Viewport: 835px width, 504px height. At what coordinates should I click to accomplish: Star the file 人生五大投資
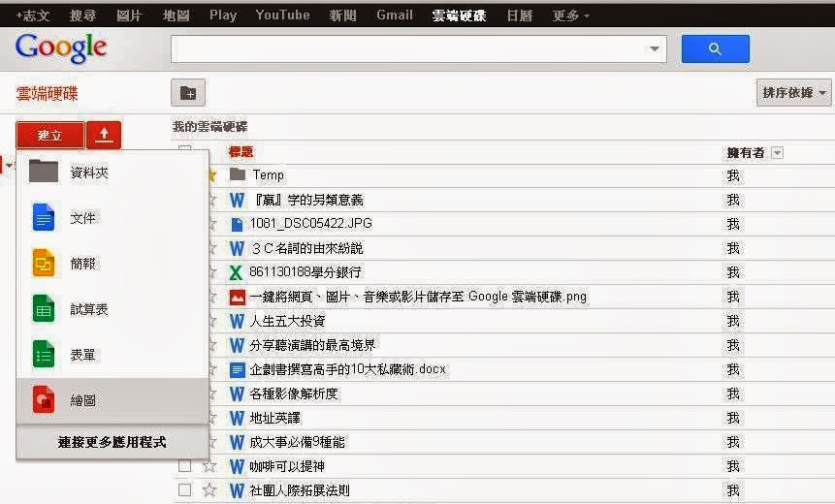212,322
